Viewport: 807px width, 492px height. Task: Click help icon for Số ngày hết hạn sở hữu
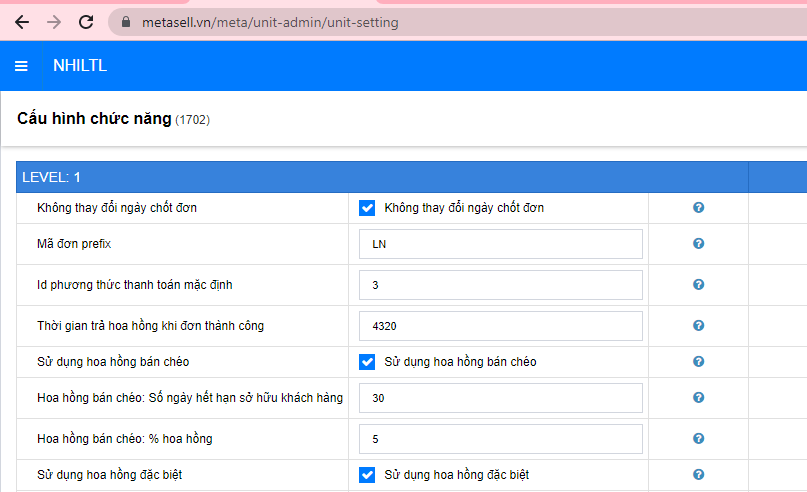(x=698, y=397)
